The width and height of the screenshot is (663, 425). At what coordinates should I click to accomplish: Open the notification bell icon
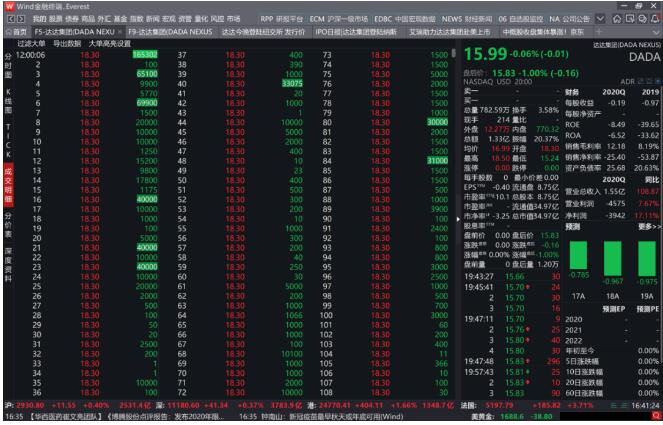(x=655, y=19)
